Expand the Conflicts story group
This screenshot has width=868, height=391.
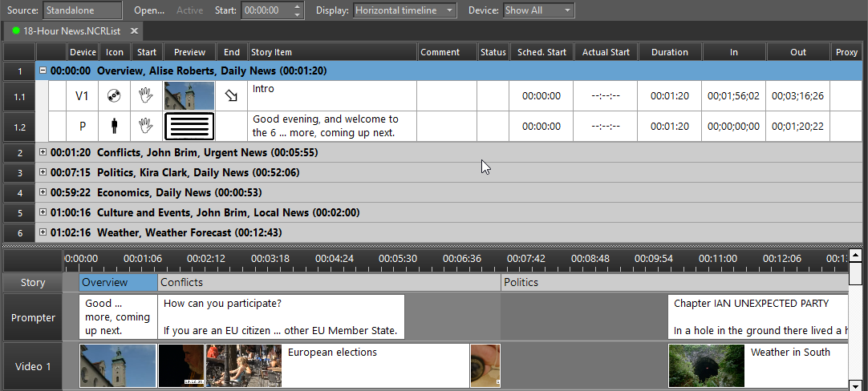pyautogui.click(x=43, y=152)
